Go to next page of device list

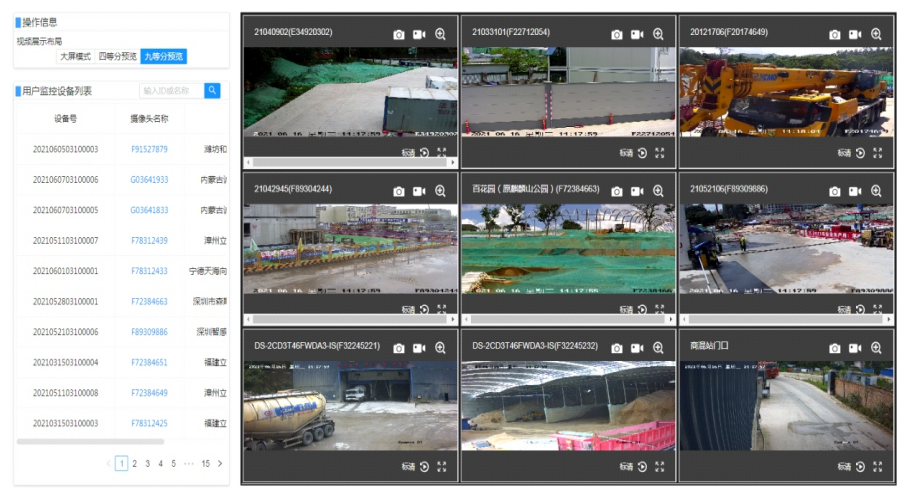click(x=220, y=464)
